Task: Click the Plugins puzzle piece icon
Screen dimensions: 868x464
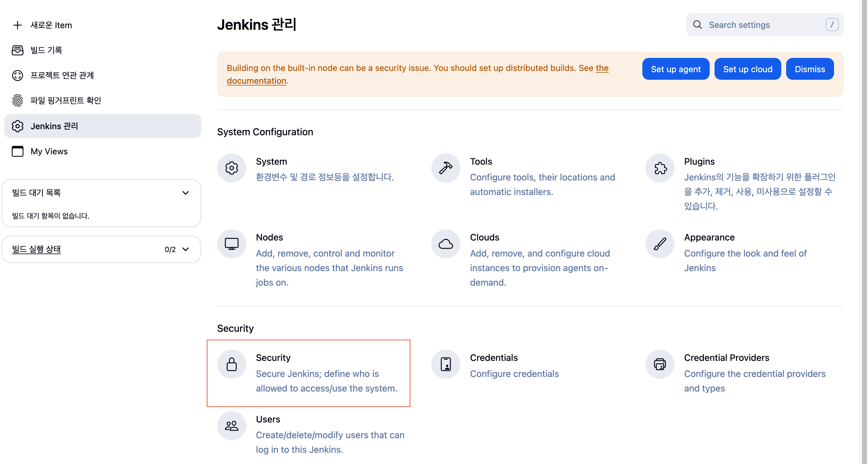Action: click(x=660, y=168)
